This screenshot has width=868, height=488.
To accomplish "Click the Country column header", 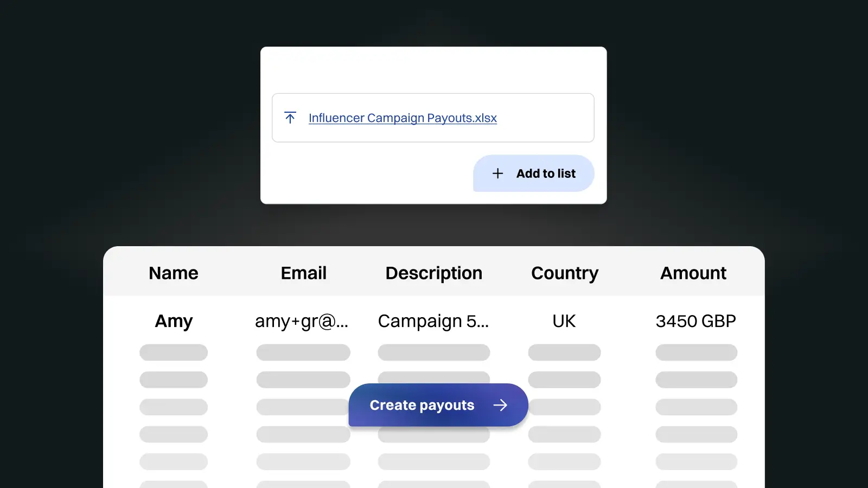I will (564, 273).
